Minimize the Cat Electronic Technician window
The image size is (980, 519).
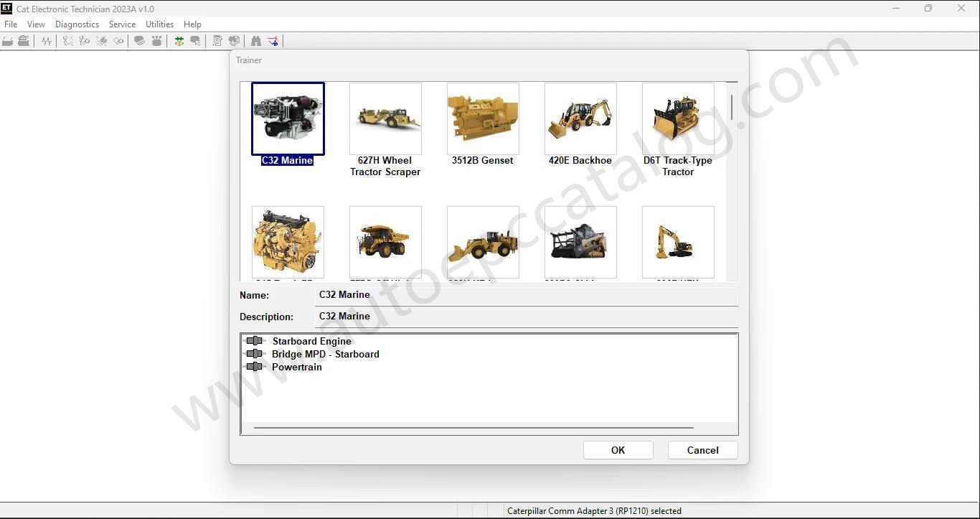tap(896, 9)
